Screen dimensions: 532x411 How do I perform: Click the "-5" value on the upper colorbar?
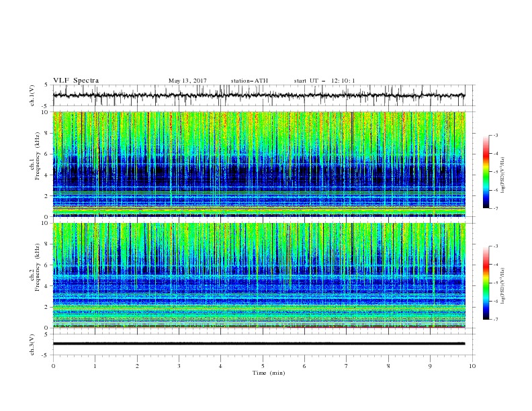pyautogui.click(x=496, y=172)
